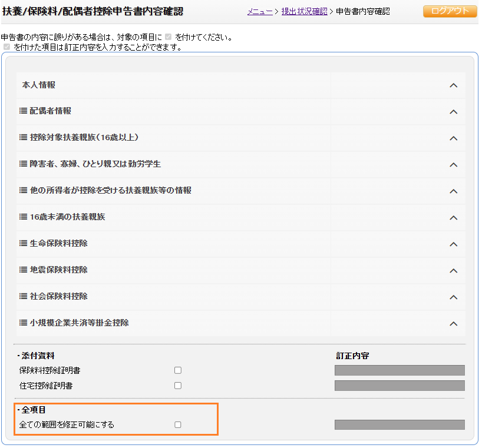The height and width of the screenshot is (448, 482).
Task: Click list icon beside 地震保険料控除
Action: click(23, 270)
